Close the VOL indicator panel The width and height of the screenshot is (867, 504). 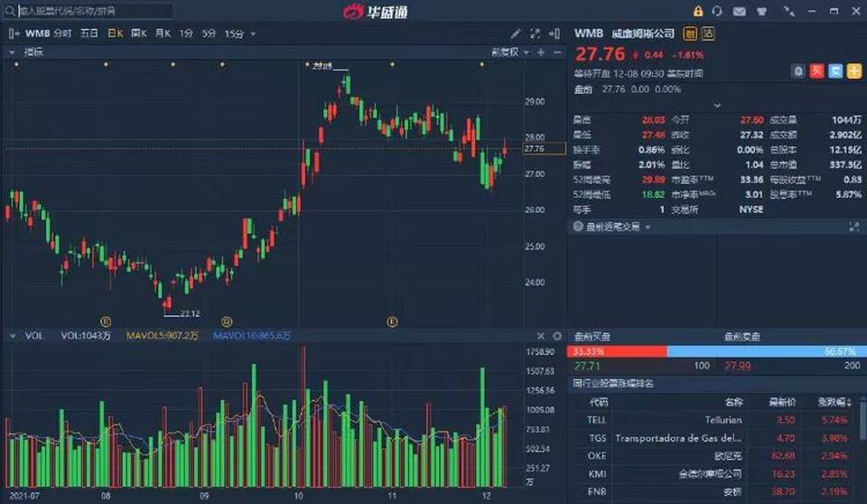[x=541, y=336]
